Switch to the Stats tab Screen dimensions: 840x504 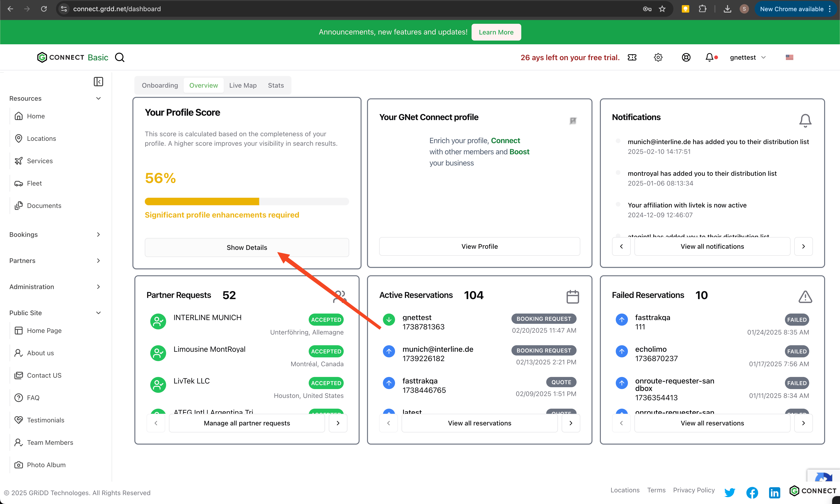(x=276, y=85)
